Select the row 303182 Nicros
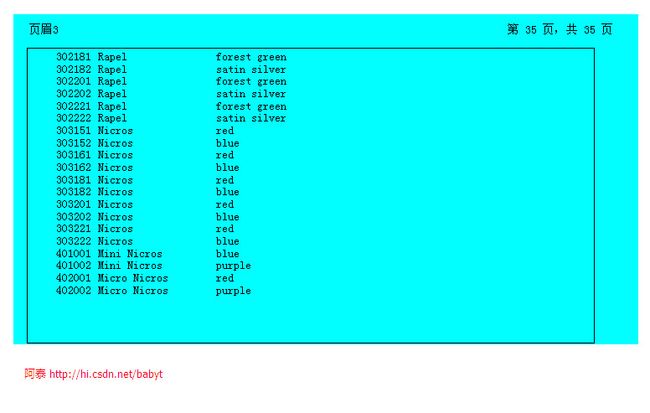 148,192
